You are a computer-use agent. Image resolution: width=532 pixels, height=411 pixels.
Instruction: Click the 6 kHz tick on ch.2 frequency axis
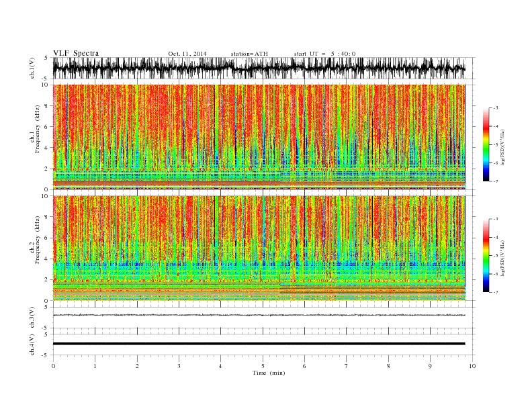click(47, 238)
